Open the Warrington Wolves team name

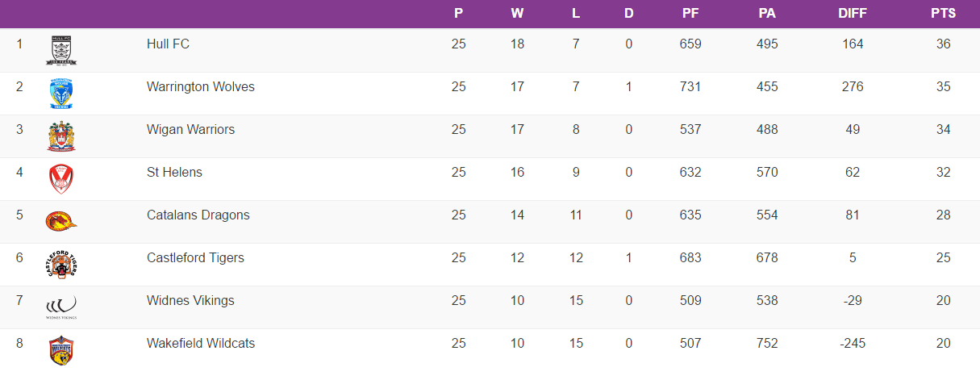coord(200,86)
